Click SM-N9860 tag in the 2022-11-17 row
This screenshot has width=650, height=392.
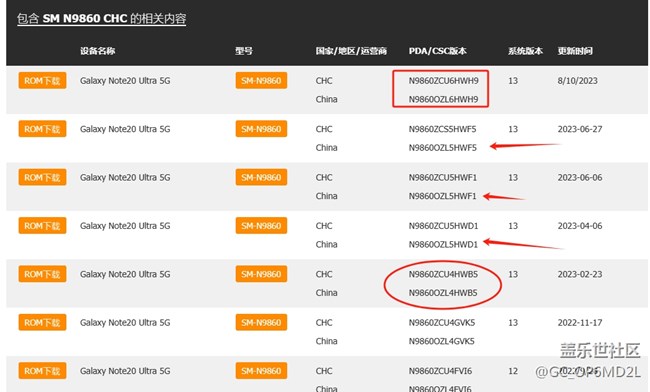coord(261,322)
